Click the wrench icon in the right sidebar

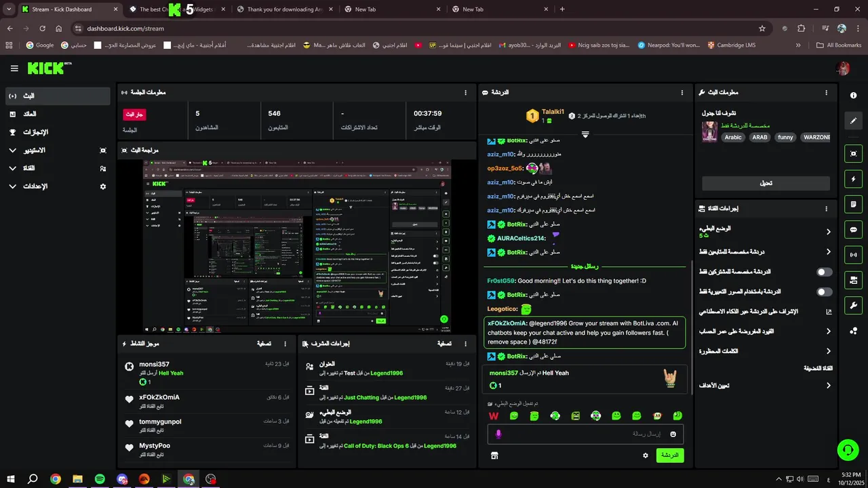pos(853,305)
